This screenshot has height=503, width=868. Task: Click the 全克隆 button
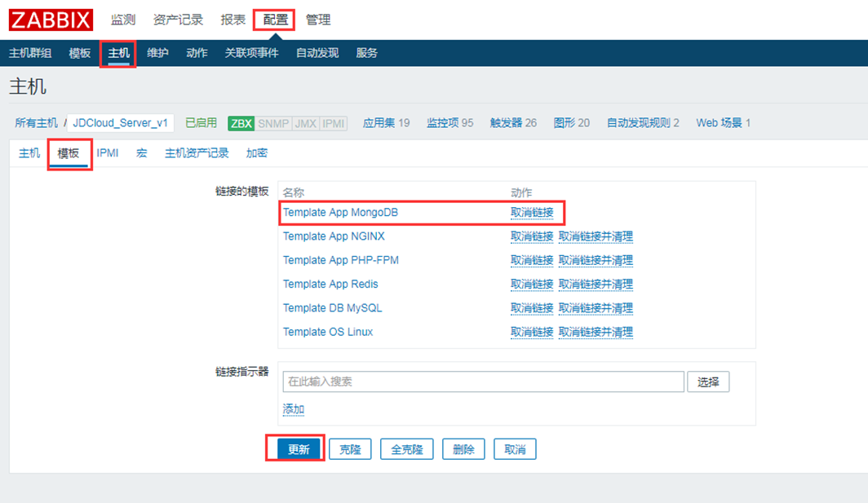(407, 449)
